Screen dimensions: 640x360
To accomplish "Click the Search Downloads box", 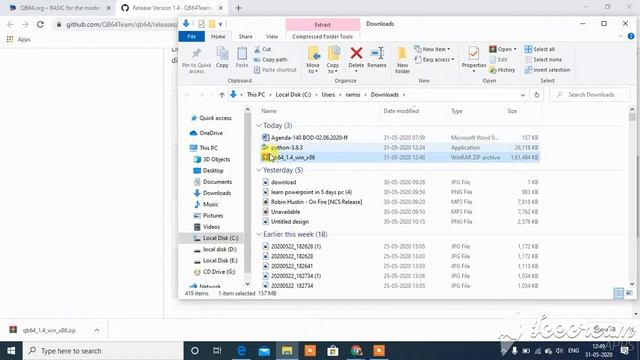I will [590, 95].
